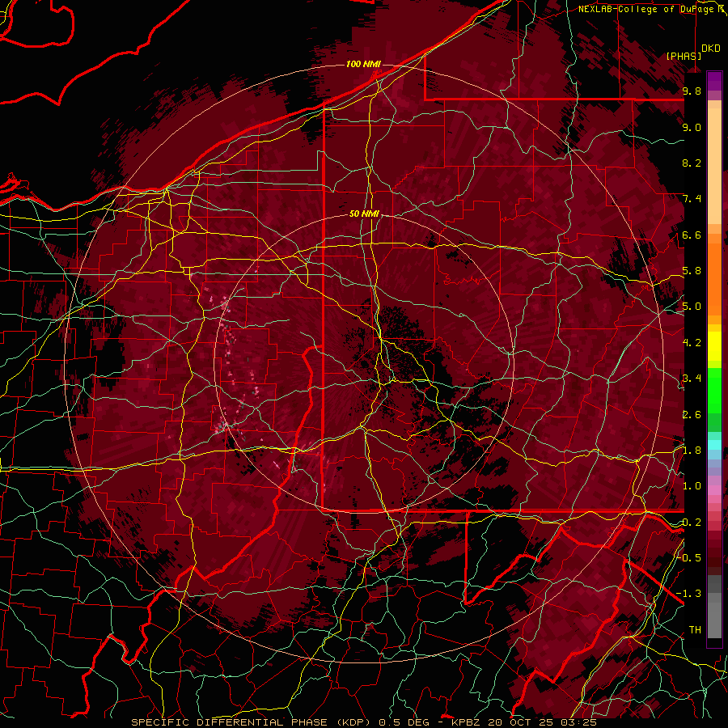Click the 0.2 scale value
The width and height of the screenshot is (728, 728).
(692, 523)
